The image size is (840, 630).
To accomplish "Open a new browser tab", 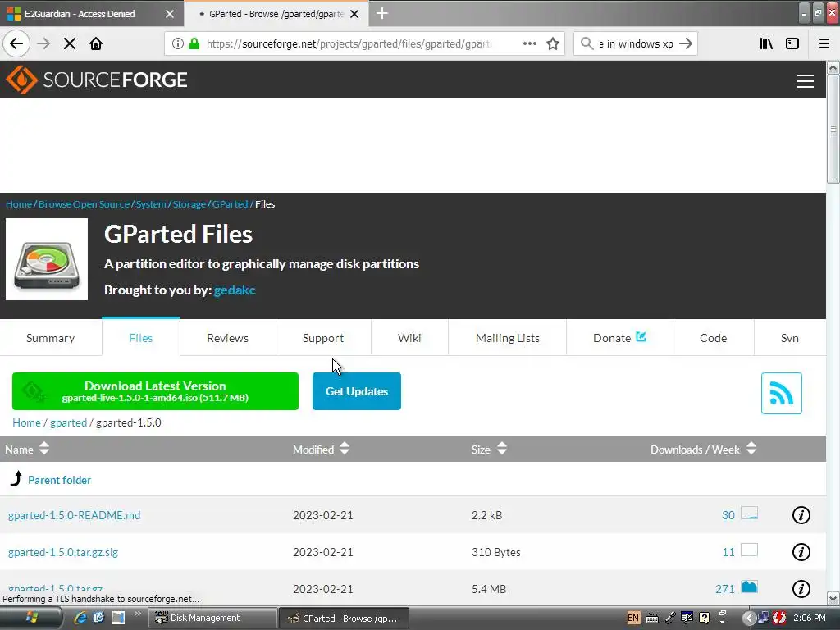I will [382, 13].
